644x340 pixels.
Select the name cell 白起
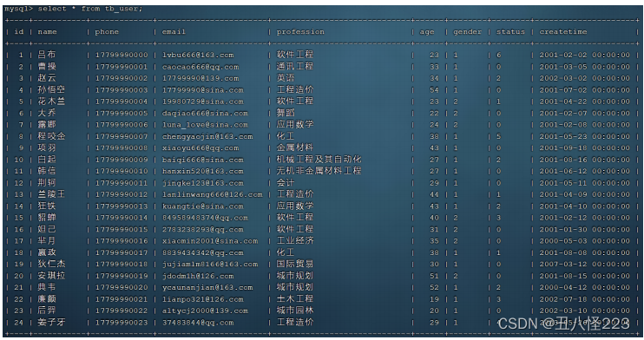pos(46,160)
